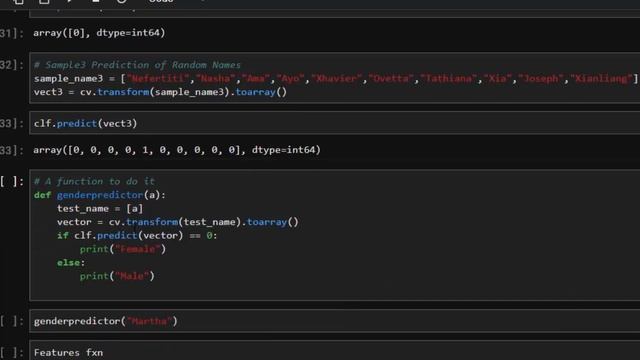Click the string "Ama" in the list

pyautogui.click(x=256, y=78)
